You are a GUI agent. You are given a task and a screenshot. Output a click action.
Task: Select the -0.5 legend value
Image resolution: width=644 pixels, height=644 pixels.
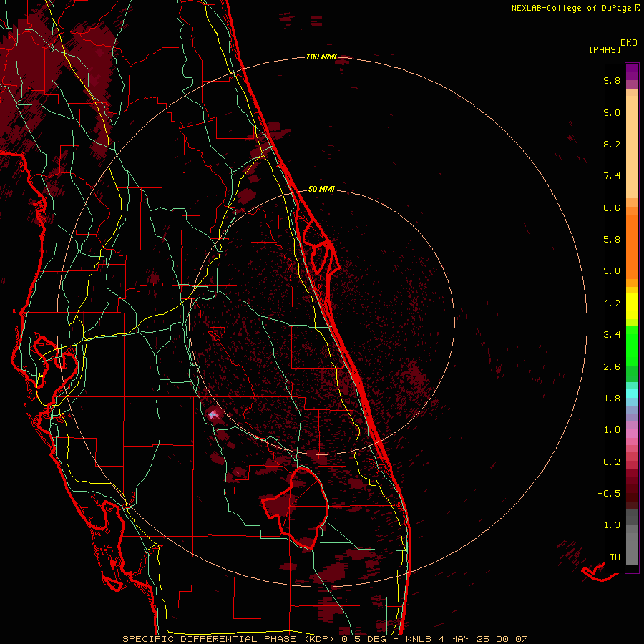tap(609, 494)
